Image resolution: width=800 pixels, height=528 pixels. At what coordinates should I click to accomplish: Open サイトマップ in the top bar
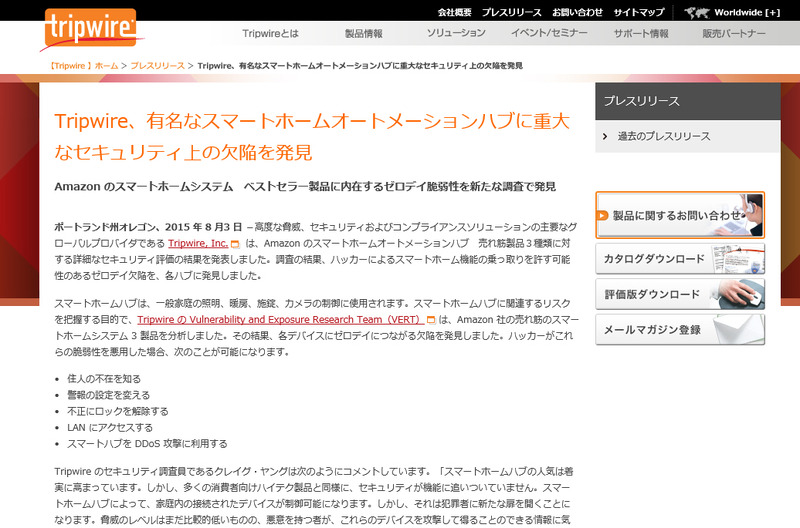pyautogui.click(x=638, y=12)
